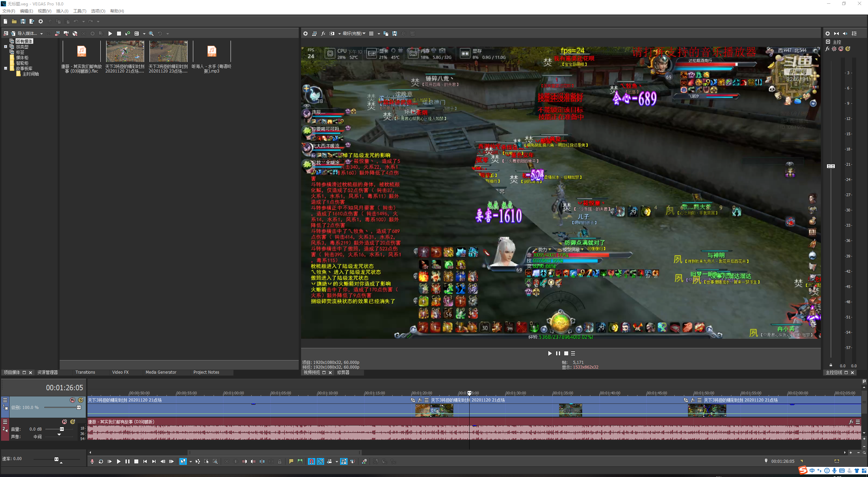Open Event FX on the first video event
Screen dimensions: 868x477
420,400
